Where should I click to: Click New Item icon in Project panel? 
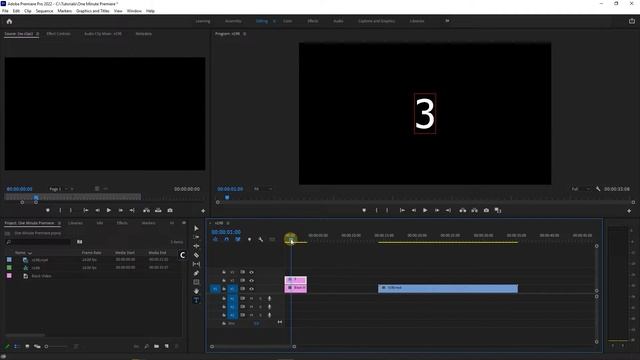tap(167, 346)
